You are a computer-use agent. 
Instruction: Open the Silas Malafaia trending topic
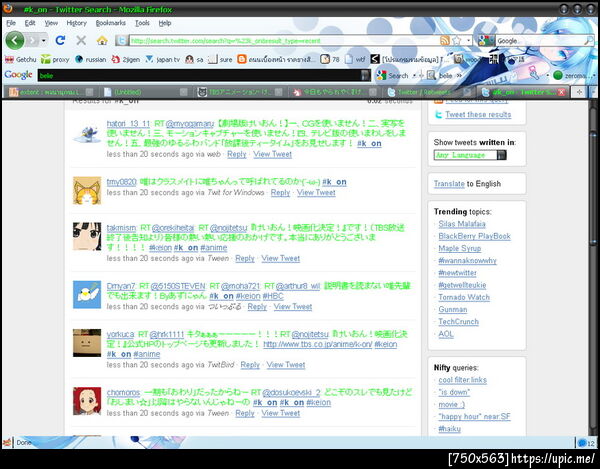click(x=462, y=224)
